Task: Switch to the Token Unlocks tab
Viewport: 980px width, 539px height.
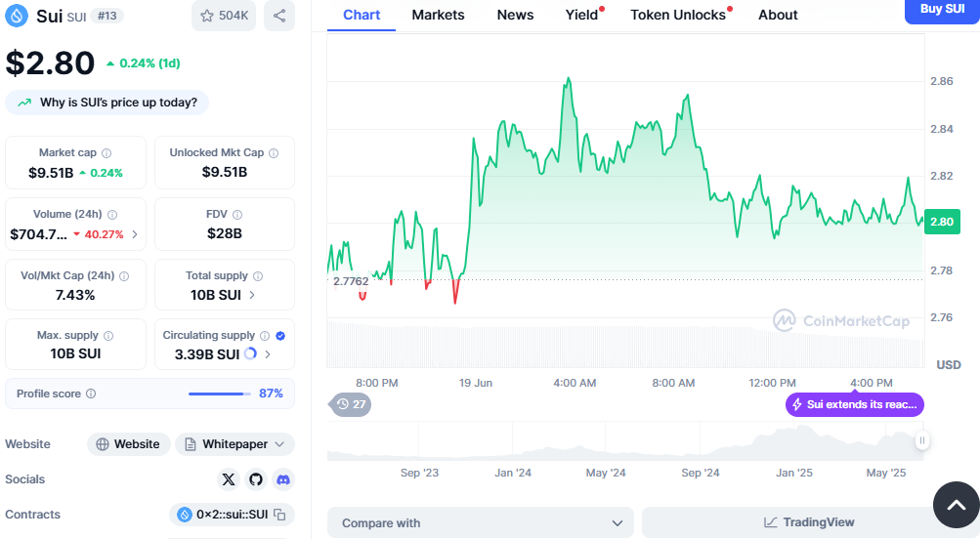Action: 679,15
